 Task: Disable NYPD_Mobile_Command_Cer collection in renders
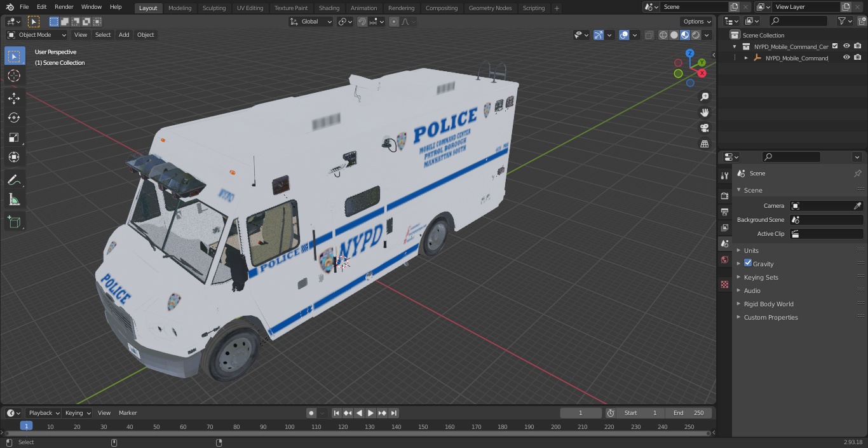[x=858, y=46]
